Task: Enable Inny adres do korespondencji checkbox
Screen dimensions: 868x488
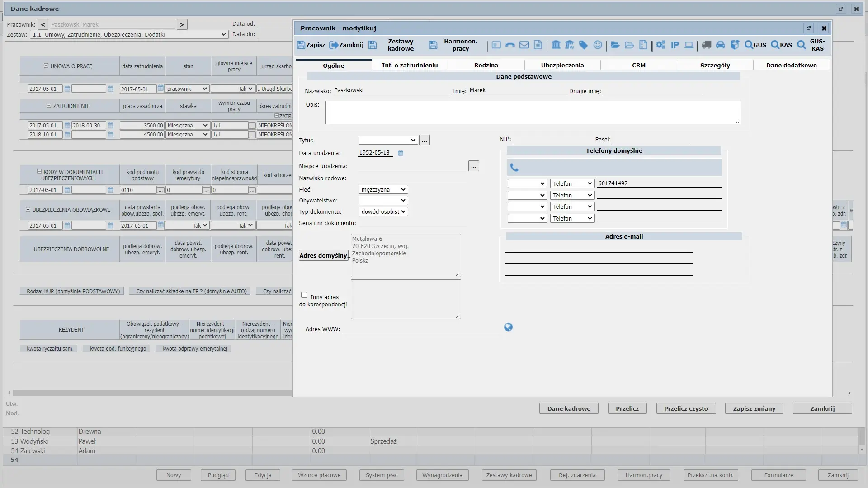Action: pyautogui.click(x=304, y=295)
